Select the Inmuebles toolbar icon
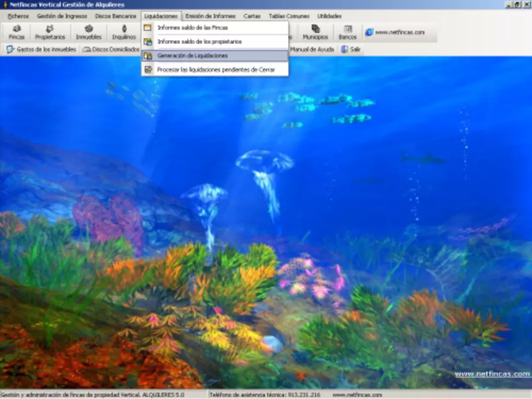This screenshot has height=399, width=532. [x=89, y=32]
